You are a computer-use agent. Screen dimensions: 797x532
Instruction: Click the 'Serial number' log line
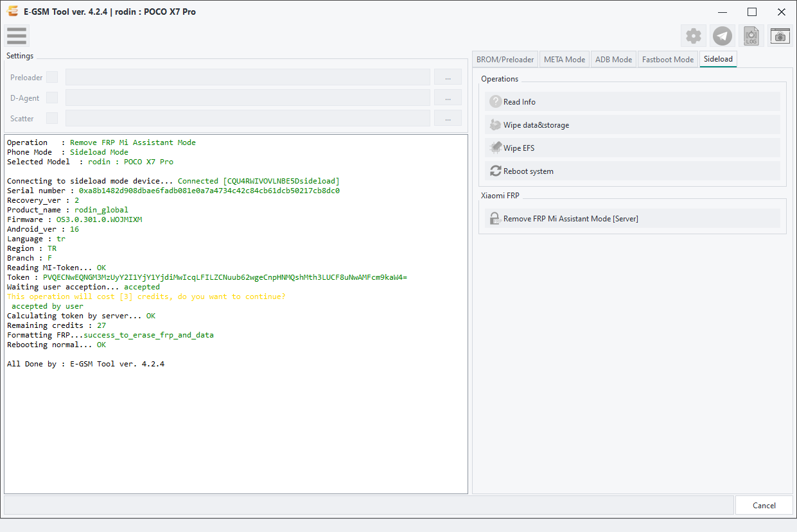tap(173, 191)
